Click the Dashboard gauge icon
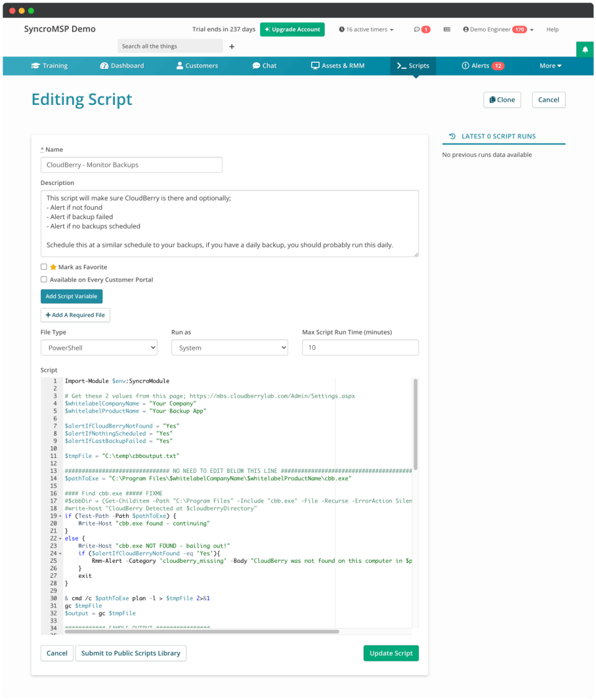 104,66
